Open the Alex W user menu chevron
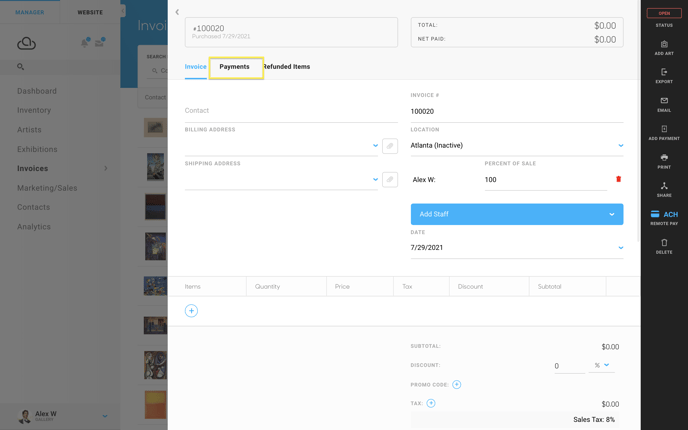688x430 pixels. tap(105, 416)
